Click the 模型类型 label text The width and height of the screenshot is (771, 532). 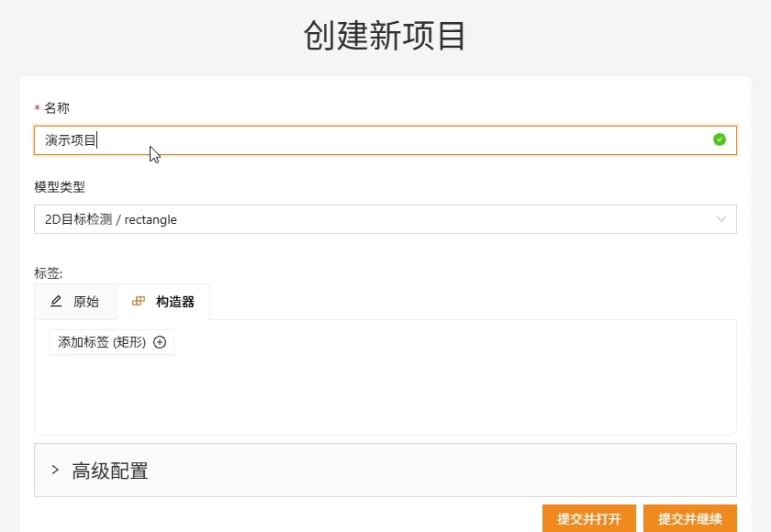(60, 187)
